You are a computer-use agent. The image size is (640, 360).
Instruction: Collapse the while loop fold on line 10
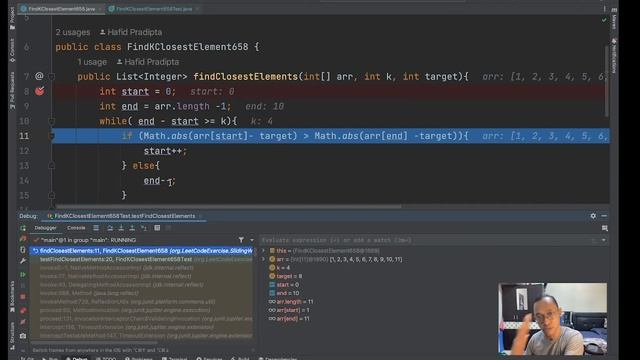[x=52, y=121]
